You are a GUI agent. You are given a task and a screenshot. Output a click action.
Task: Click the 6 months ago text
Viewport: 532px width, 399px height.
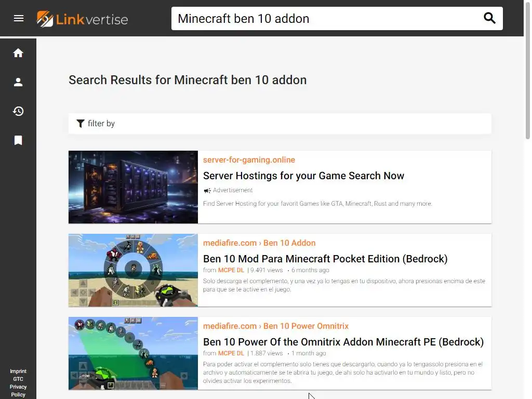(x=310, y=270)
